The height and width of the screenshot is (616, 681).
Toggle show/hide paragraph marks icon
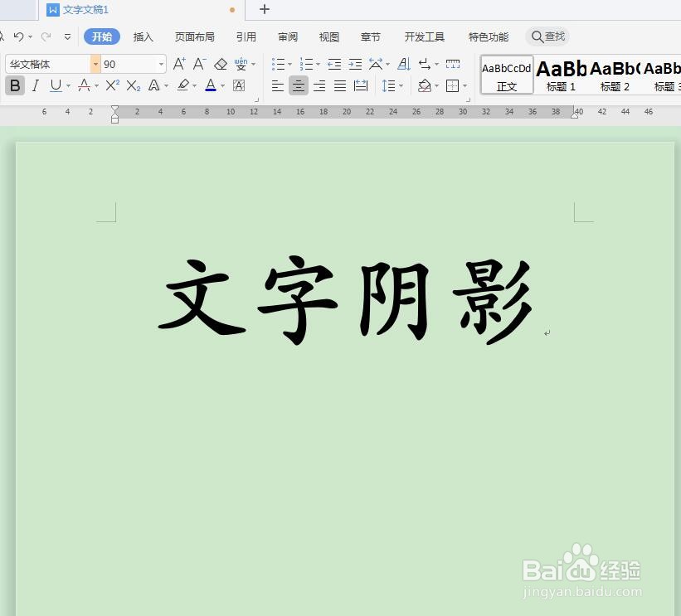pos(425,64)
